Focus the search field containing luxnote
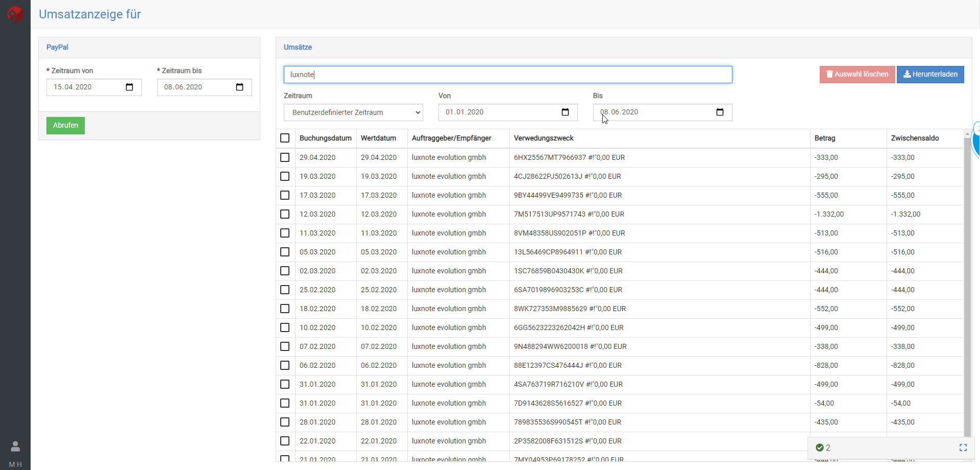 tap(508, 75)
